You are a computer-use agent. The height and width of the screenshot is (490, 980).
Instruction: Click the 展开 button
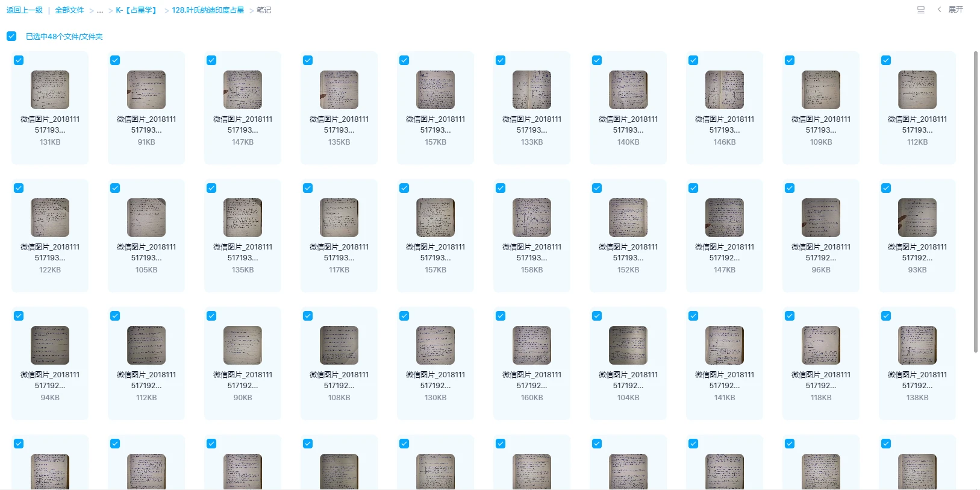pyautogui.click(x=955, y=10)
